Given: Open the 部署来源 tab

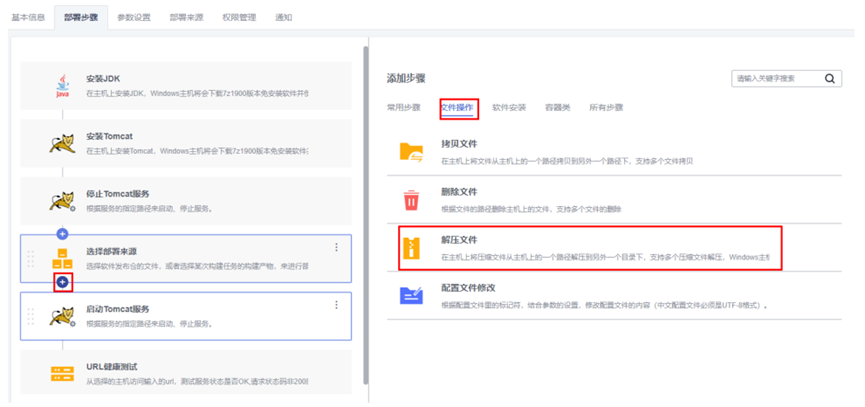Looking at the screenshot, I should click(186, 18).
